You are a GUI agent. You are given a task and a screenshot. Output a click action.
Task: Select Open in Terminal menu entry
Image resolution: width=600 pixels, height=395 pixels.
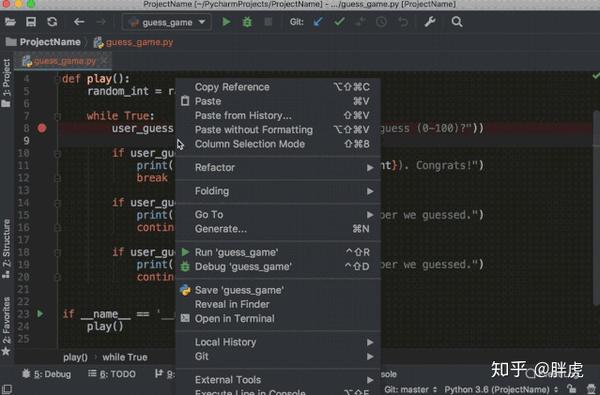[x=278, y=318]
